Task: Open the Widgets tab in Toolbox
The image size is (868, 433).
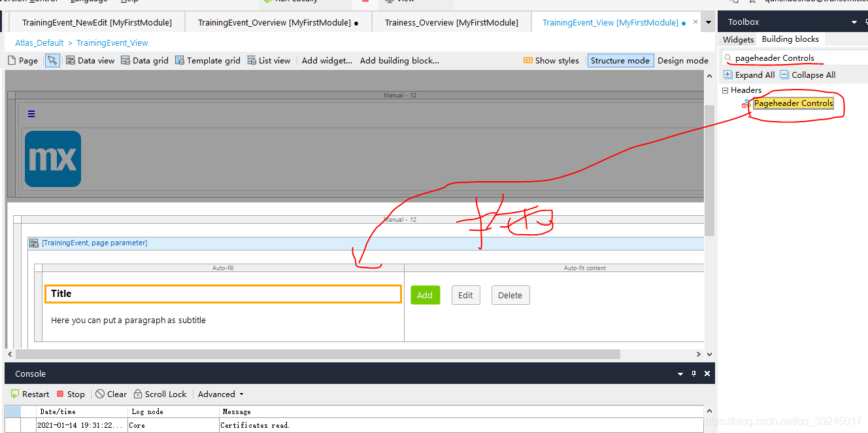Action: pos(738,40)
